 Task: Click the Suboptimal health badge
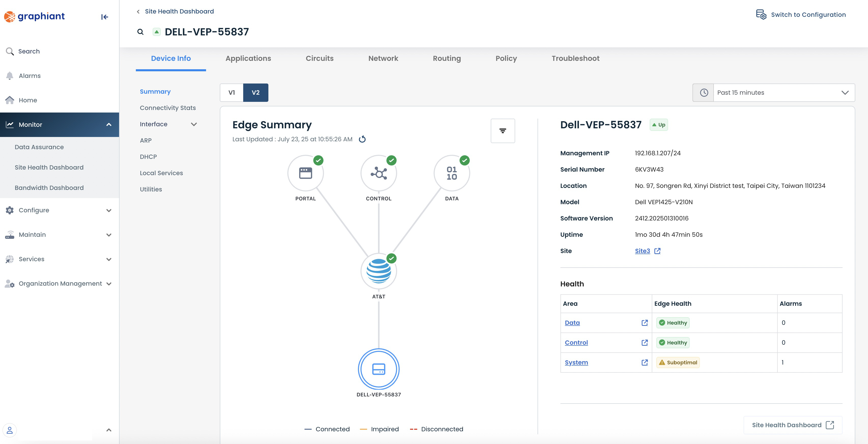coord(678,363)
